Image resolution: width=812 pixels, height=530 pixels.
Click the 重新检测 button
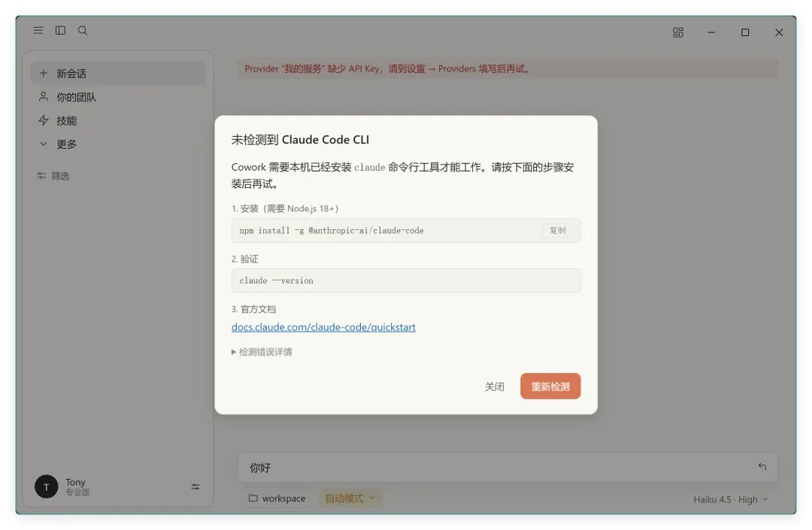[550, 386]
